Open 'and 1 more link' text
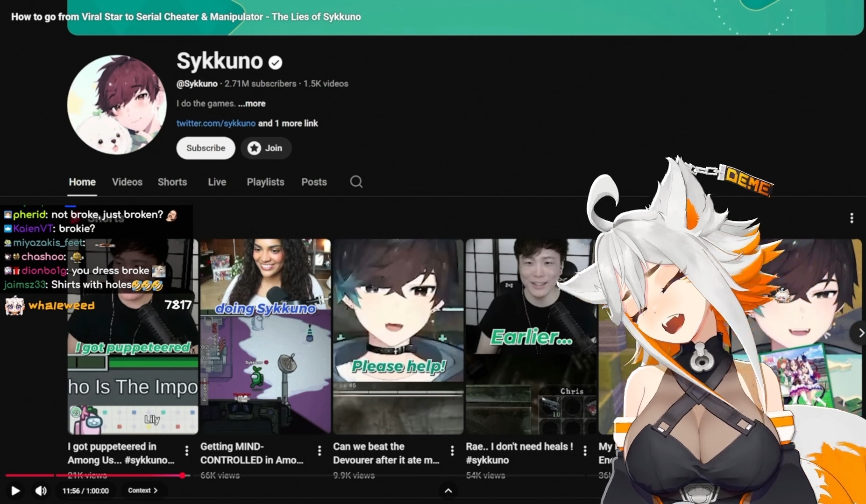 pos(288,123)
